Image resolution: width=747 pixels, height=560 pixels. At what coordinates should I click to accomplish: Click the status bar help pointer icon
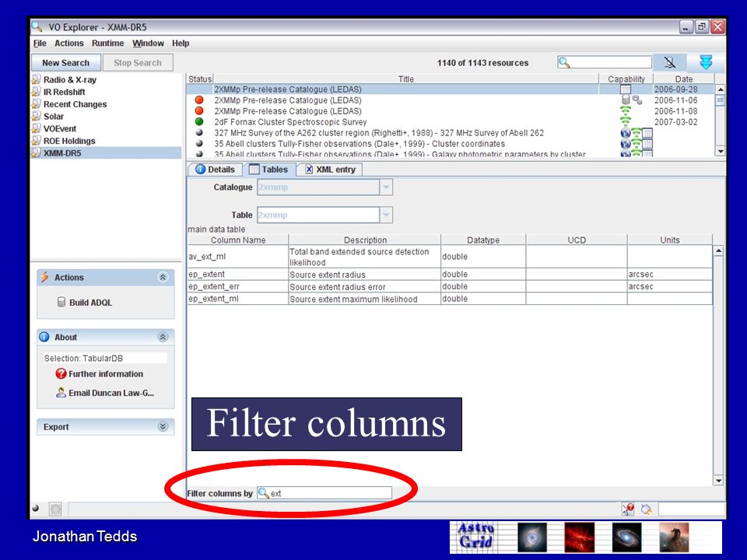(x=629, y=509)
